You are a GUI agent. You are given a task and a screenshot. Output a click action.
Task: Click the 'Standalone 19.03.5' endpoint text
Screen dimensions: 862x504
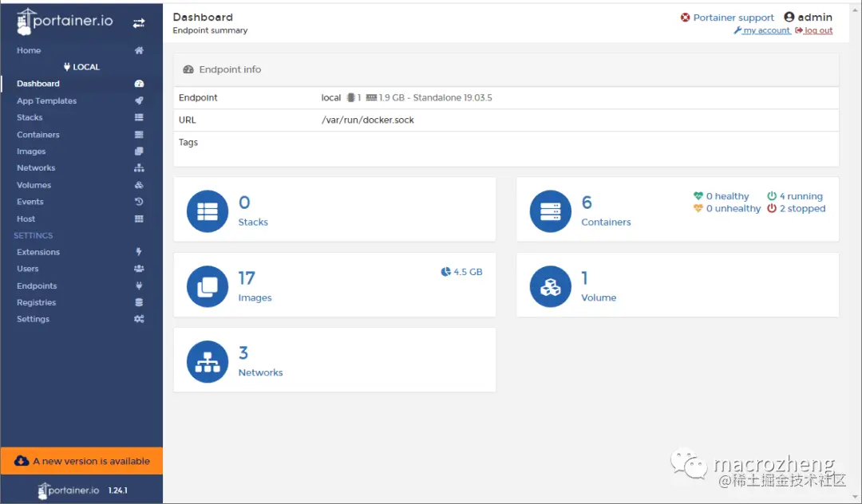click(453, 98)
